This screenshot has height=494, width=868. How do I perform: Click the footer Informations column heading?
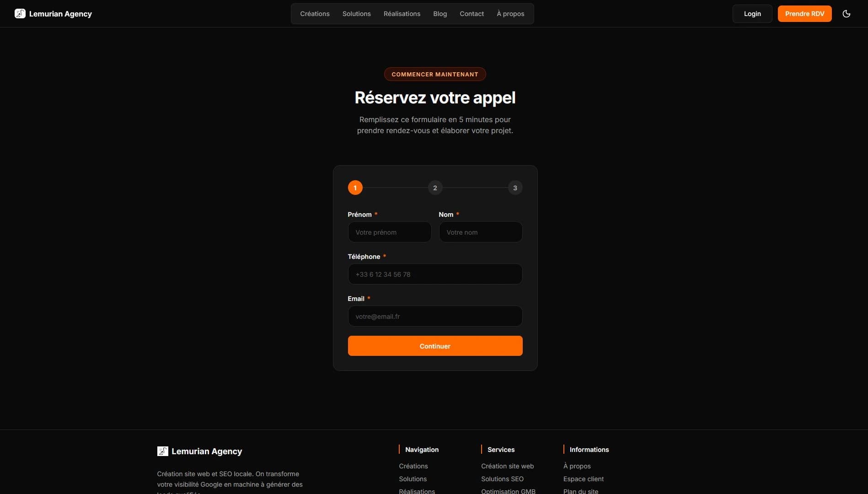click(x=589, y=450)
